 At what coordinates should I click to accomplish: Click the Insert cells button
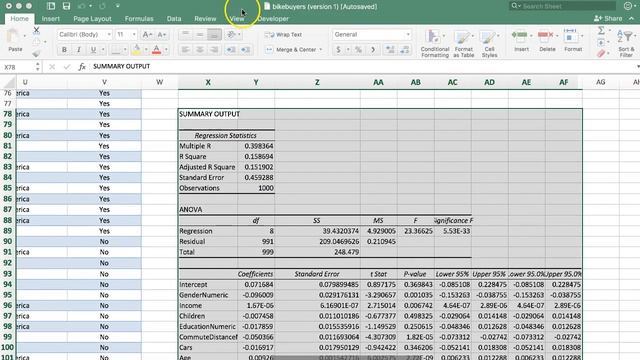tap(521, 40)
